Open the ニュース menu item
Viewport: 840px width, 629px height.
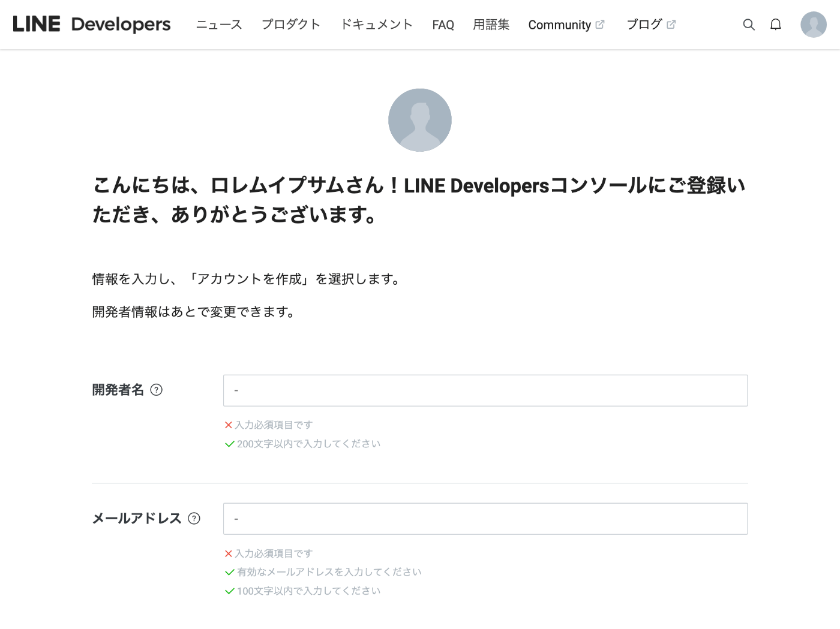point(219,25)
